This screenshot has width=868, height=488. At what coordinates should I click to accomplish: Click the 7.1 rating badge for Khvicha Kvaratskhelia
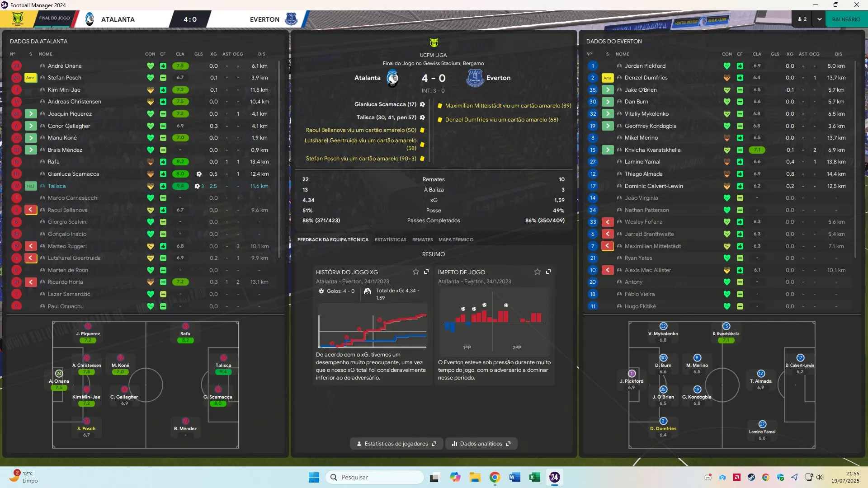757,150
